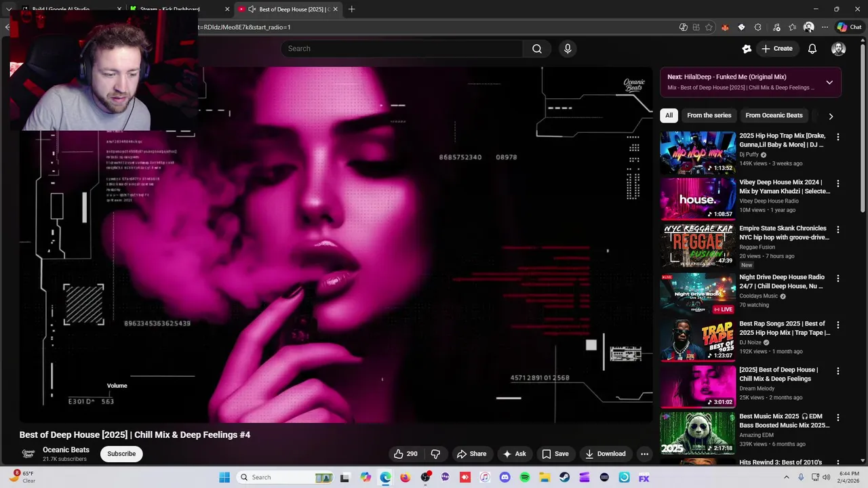Screen dimensions: 868x488
Task: Open Oceanic Beats channel name link
Action: click(x=66, y=450)
